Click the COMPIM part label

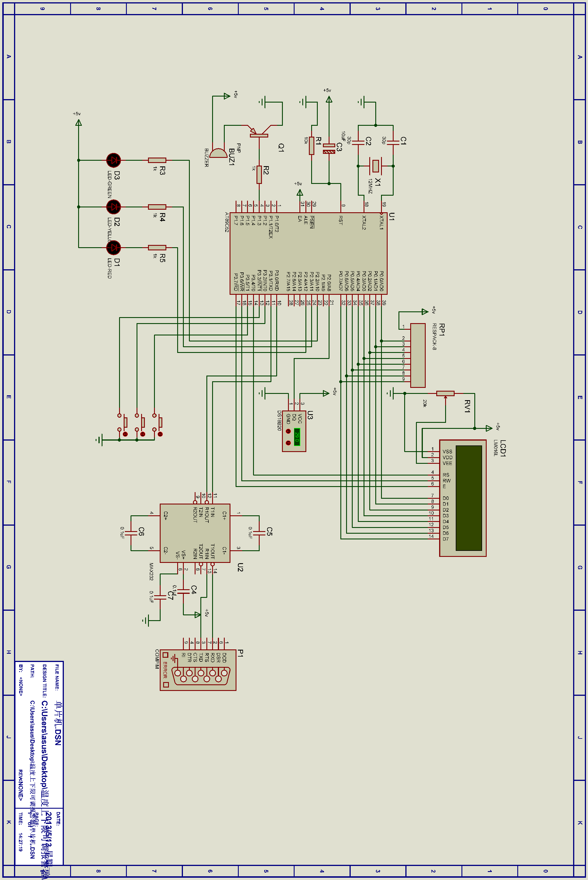click(157, 659)
